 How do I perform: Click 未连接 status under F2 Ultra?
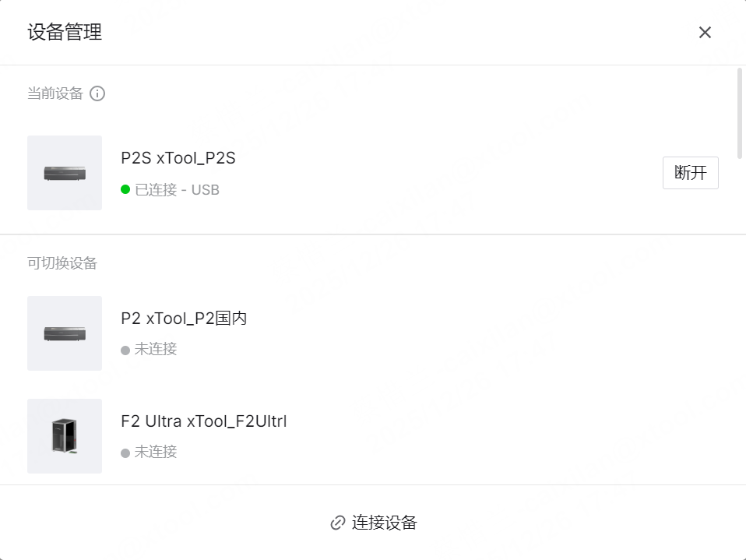click(x=156, y=452)
